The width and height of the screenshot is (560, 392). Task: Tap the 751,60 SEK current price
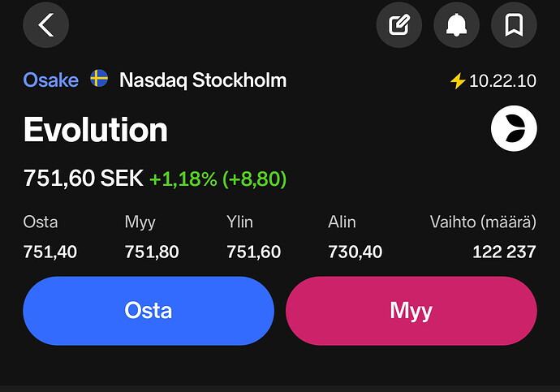(84, 179)
